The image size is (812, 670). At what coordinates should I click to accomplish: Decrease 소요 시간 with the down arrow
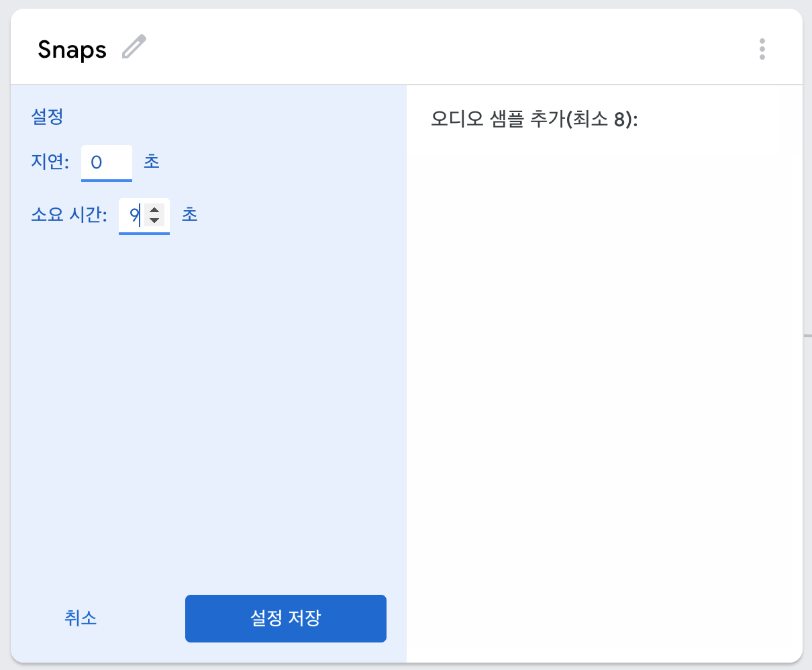(x=154, y=220)
